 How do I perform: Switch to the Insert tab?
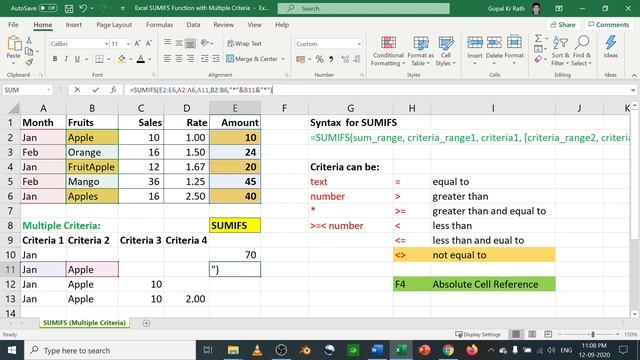73,25
